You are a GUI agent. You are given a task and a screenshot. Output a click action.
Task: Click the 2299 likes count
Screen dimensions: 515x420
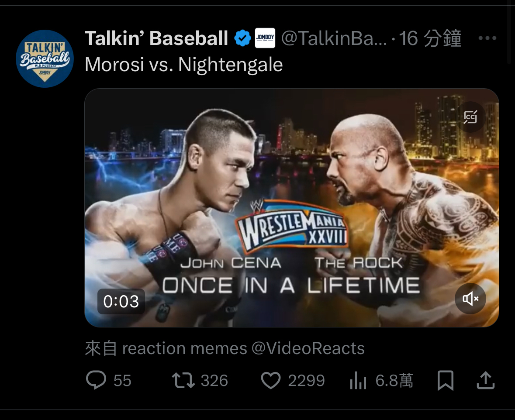click(x=307, y=381)
